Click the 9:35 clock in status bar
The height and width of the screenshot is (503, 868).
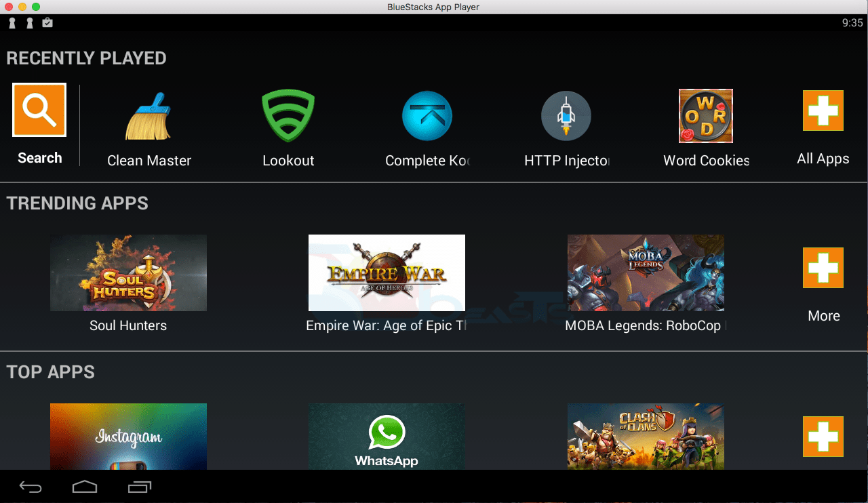click(852, 23)
